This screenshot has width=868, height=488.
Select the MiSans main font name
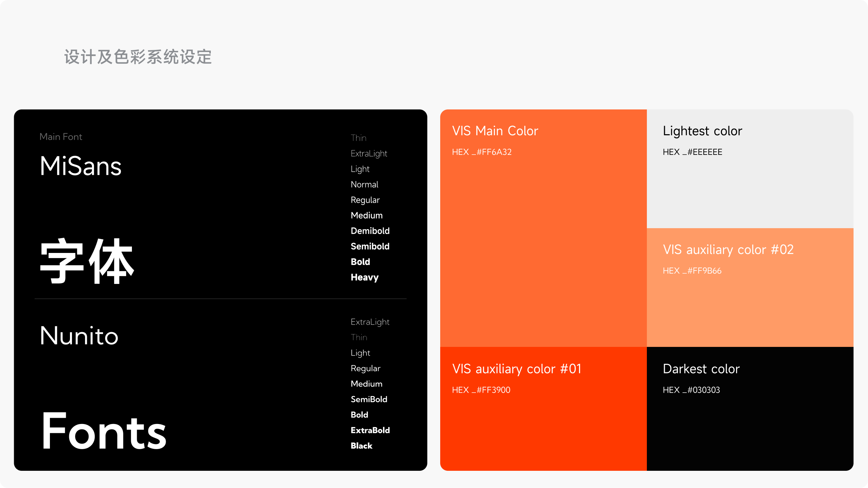(80, 168)
